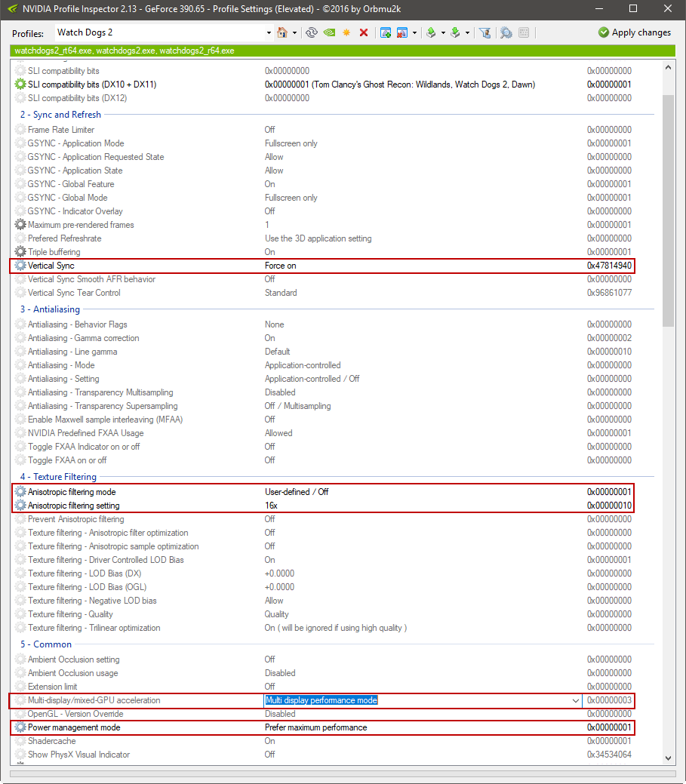The height and width of the screenshot is (784, 686).
Task: Click the vertical scrollbar thumb
Action: [668, 210]
